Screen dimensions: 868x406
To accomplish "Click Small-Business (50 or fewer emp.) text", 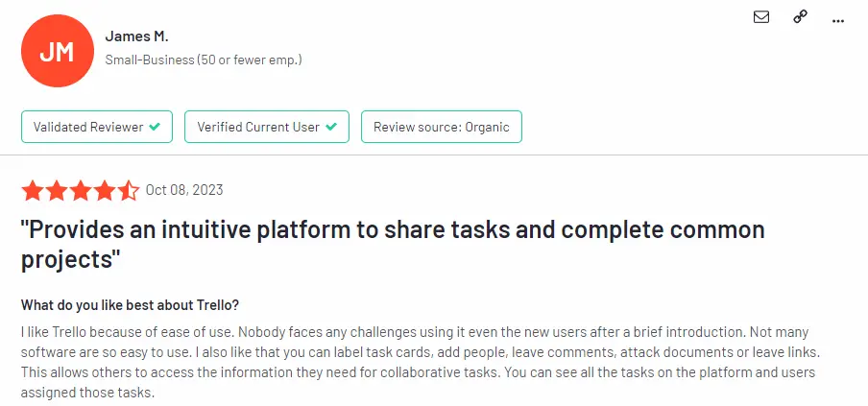I will pos(204,60).
